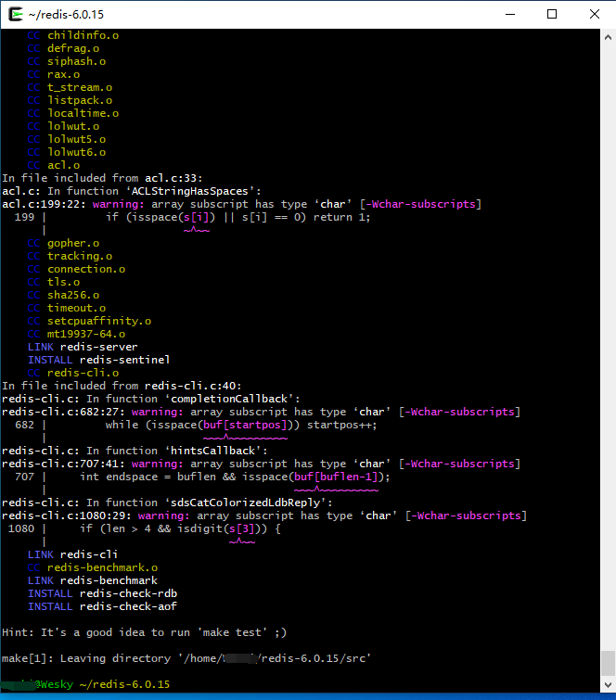Click the 'mt19937-64.o' output line
The image size is (616, 700).
pyautogui.click(x=76, y=334)
